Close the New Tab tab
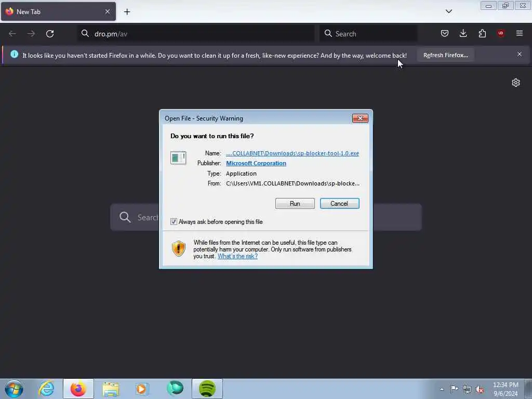This screenshot has height=399, width=532. pyautogui.click(x=108, y=11)
